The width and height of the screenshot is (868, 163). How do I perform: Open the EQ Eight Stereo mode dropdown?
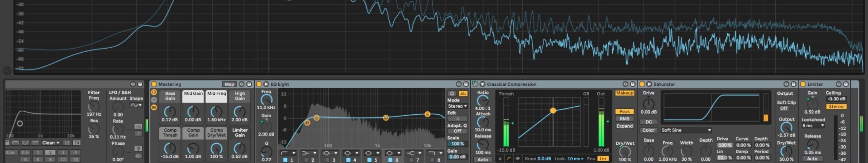coord(457,106)
